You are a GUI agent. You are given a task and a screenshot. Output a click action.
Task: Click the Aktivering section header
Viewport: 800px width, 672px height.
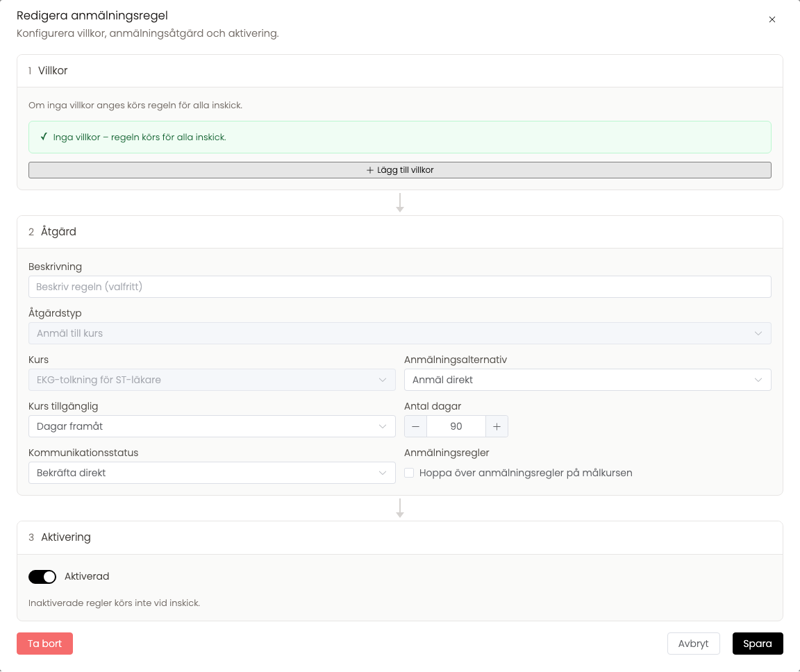[399, 537]
